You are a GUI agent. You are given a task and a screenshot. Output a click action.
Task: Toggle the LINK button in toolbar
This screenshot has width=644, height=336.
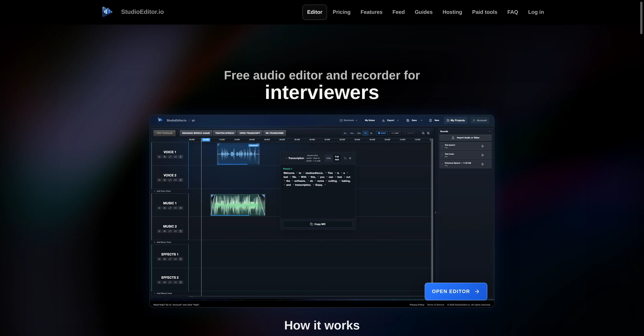(x=395, y=133)
